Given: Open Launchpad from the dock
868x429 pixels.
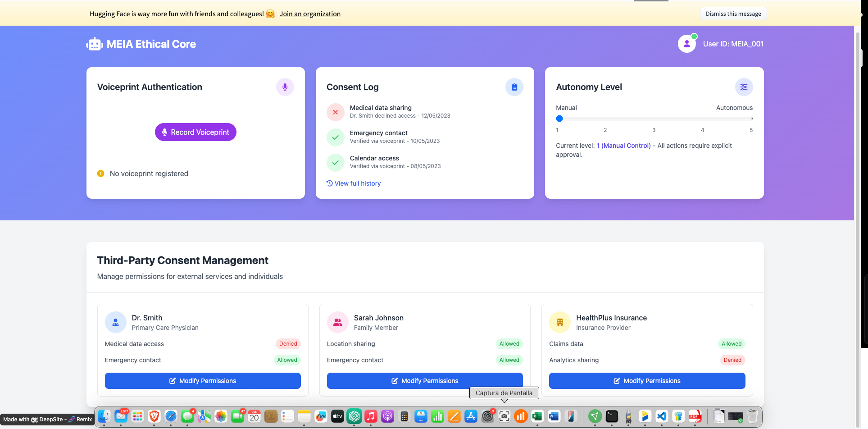Looking at the screenshot, I should tap(137, 416).
